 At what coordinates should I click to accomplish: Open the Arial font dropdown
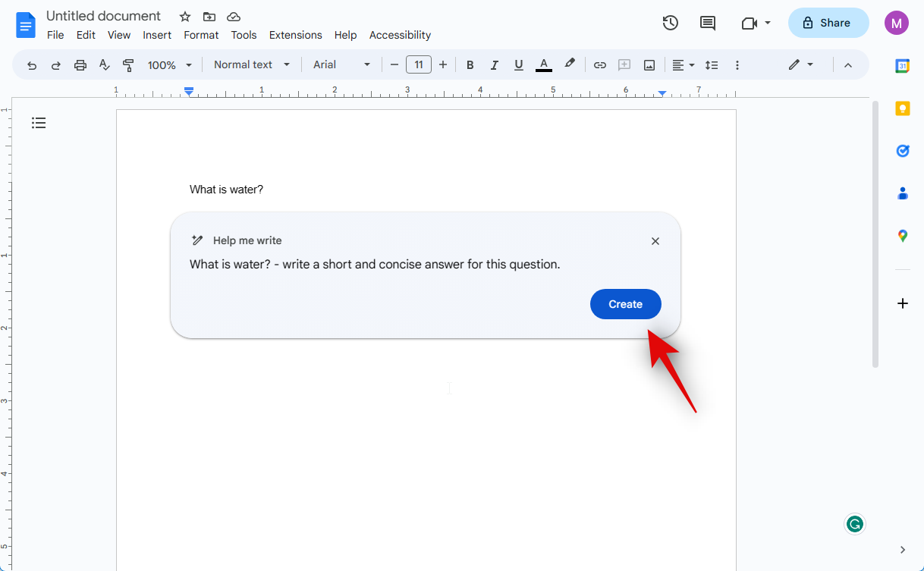pyautogui.click(x=341, y=65)
